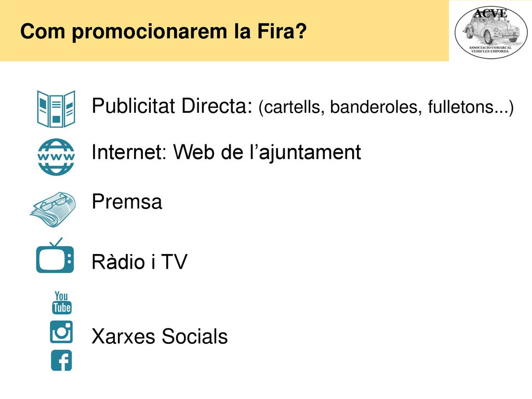Click the ACVE vintage car logo
This screenshot has width=532, height=399.
pos(490,32)
